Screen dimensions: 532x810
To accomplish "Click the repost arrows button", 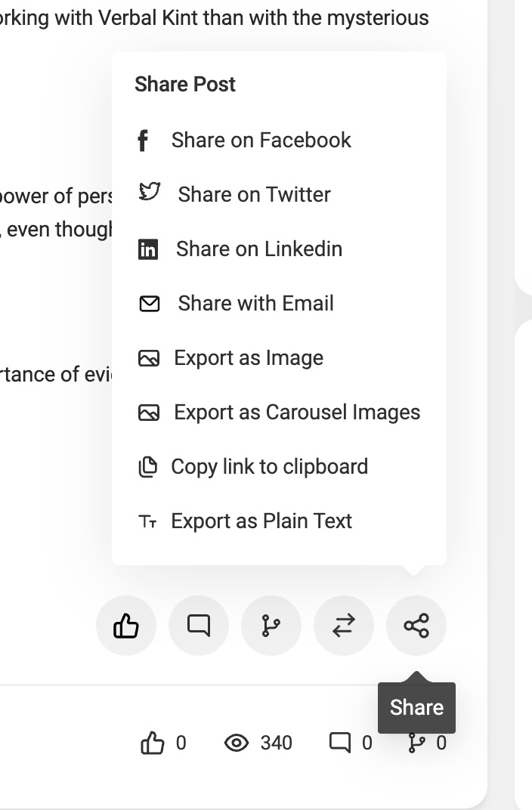I will [344, 626].
